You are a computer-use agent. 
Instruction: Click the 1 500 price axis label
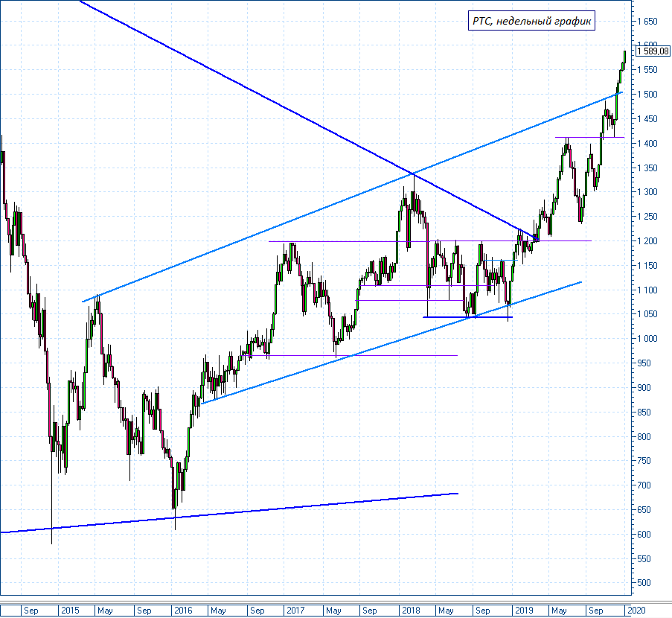647,95
